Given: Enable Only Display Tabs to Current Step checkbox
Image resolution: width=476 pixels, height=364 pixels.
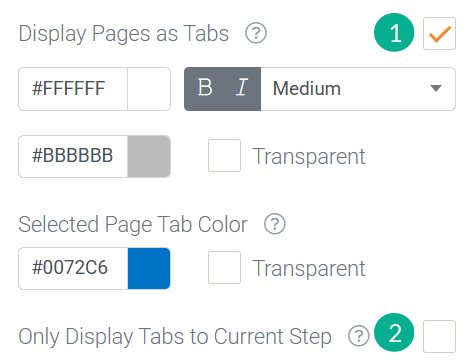Looking at the screenshot, I should [x=439, y=336].
